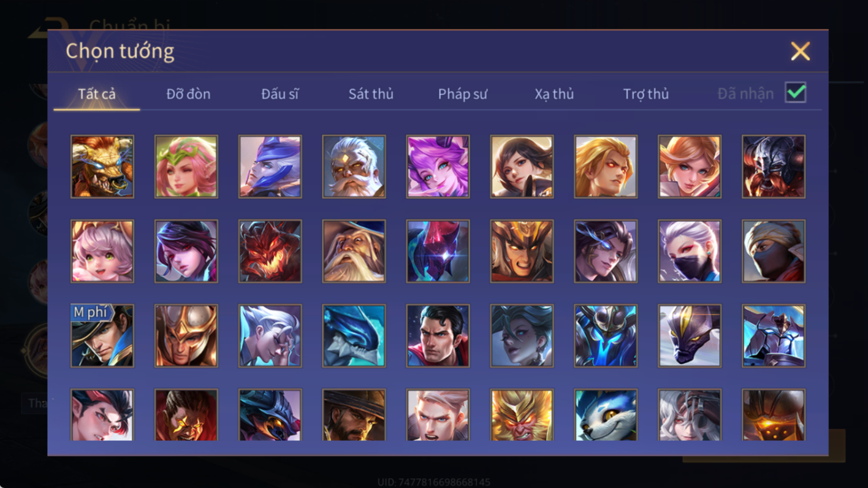Toggle the 'Đã nhận' checkbox
Image resolution: width=868 pixels, height=488 pixels.
796,93
